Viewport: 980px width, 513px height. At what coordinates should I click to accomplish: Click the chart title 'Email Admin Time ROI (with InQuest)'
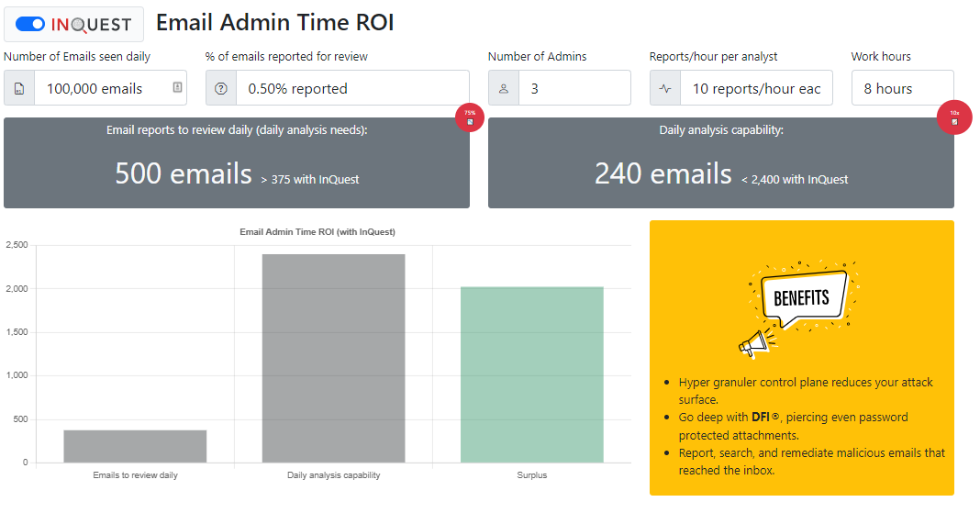317,232
